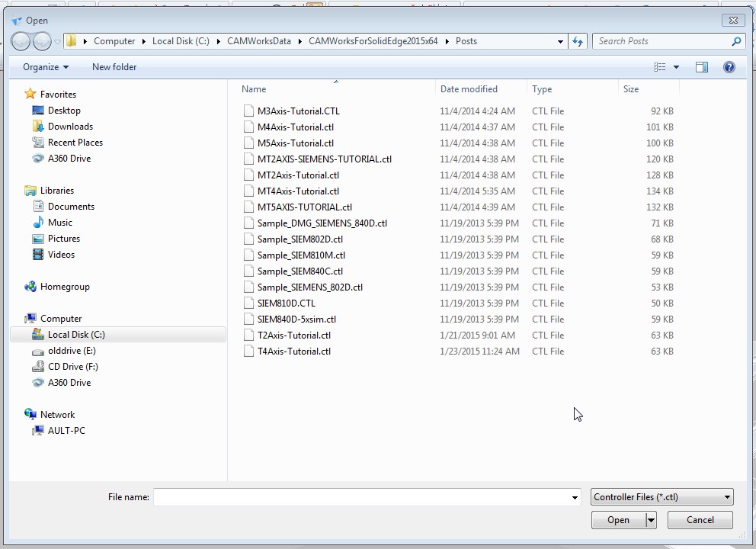The height and width of the screenshot is (549, 756).
Task: Select the M3Axis-Tutorial.CTL file icon
Action: click(248, 111)
